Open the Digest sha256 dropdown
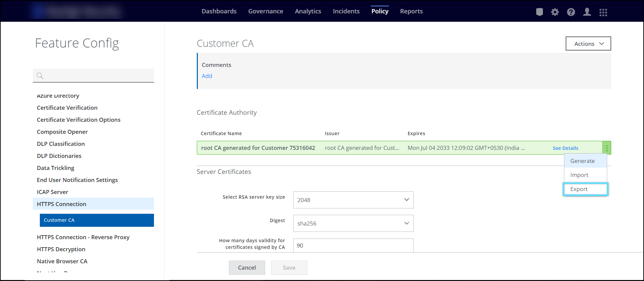The image size is (644, 281). [353, 223]
